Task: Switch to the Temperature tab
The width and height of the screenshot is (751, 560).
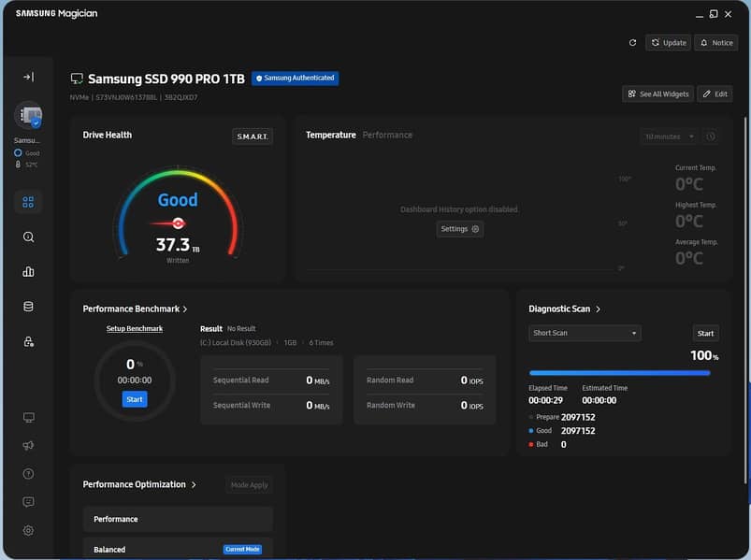Action: 330,135
